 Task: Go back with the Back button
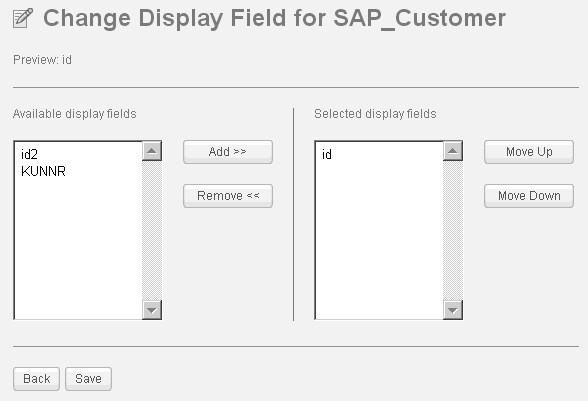click(36, 379)
